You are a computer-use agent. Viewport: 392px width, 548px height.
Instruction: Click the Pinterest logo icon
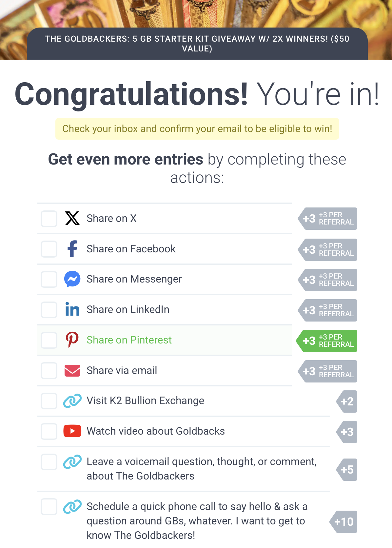click(x=72, y=340)
